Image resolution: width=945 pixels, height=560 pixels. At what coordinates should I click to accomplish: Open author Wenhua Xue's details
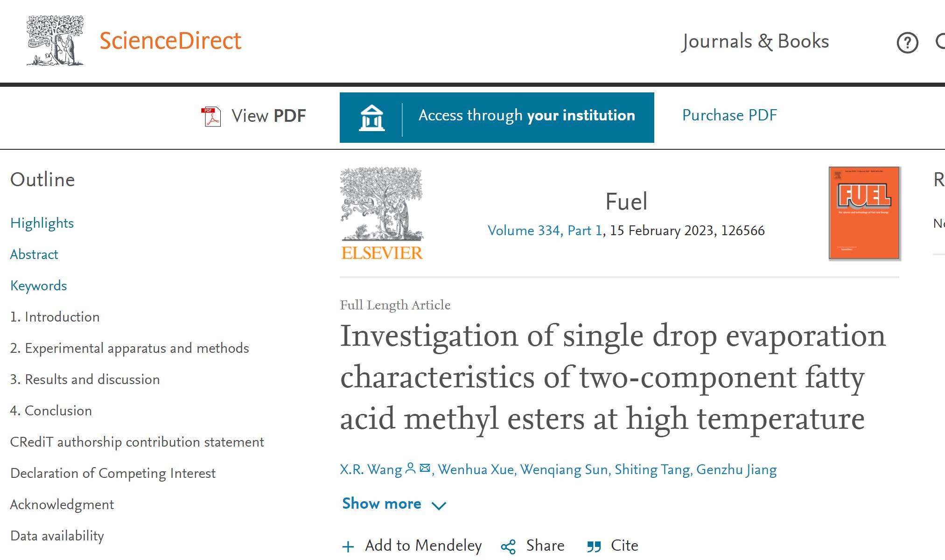[476, 469]
